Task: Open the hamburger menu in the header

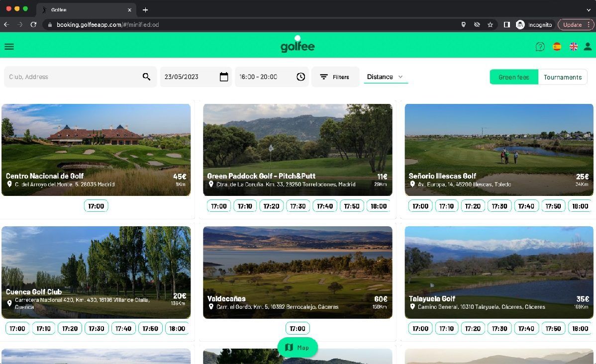Action: click(9, 47)
